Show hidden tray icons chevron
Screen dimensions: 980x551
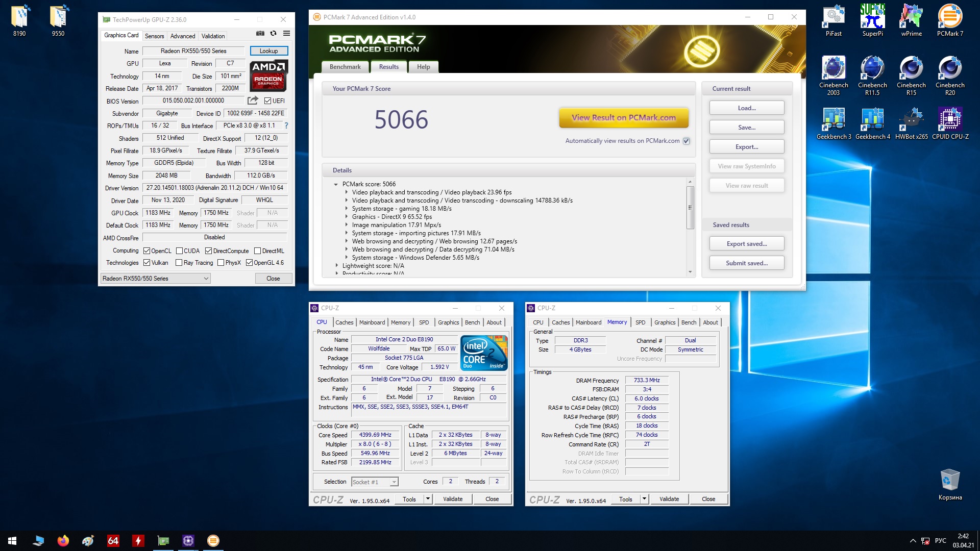point(913,541)
